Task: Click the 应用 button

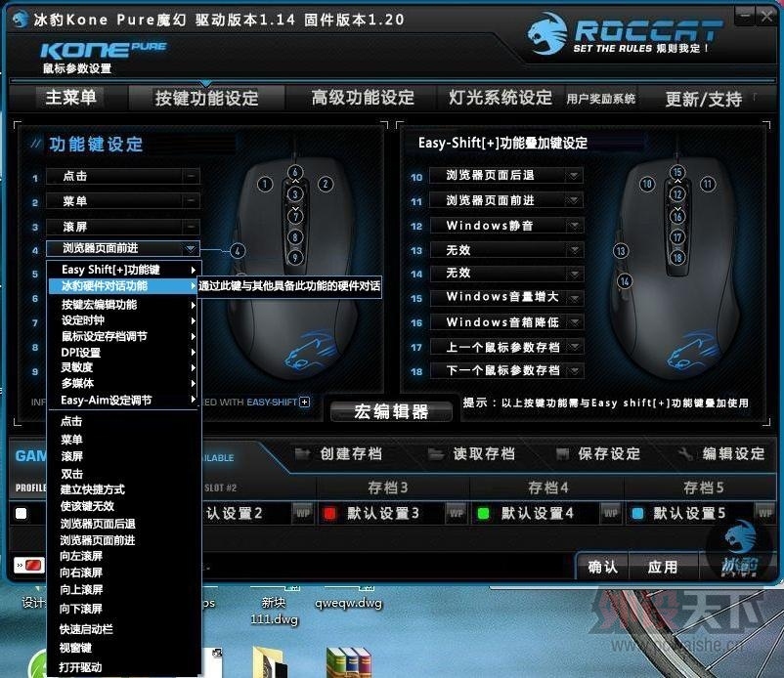Action: (x=663, y=567)
